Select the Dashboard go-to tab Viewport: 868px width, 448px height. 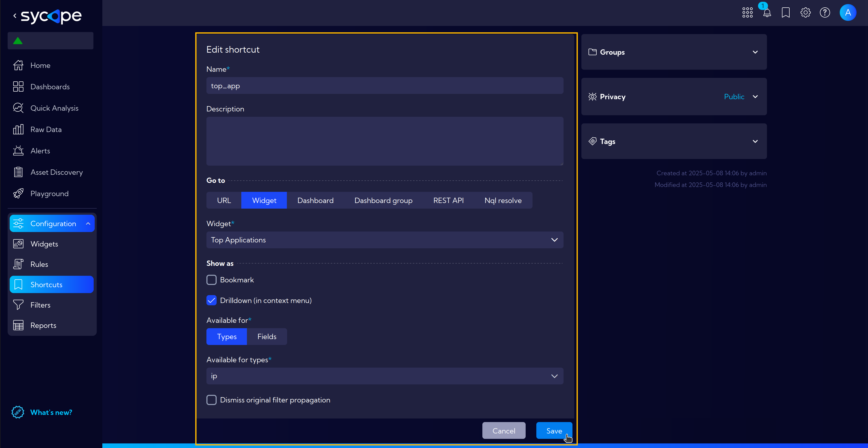(x=315, y=200)
